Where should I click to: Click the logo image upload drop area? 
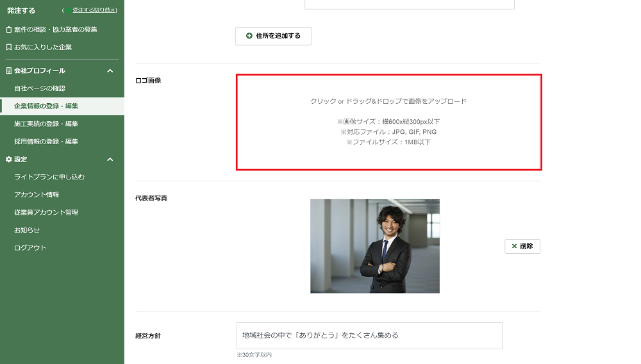[388, 122]
